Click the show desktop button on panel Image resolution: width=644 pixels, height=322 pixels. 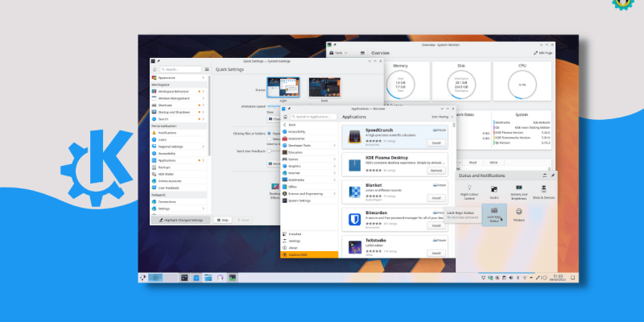(x=572, y=278)
